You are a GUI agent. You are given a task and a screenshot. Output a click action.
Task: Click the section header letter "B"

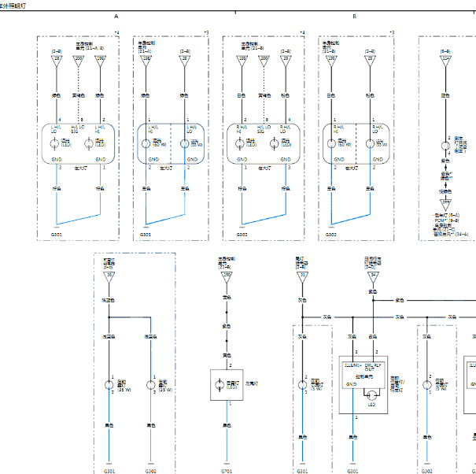click(x=355, y=17)
